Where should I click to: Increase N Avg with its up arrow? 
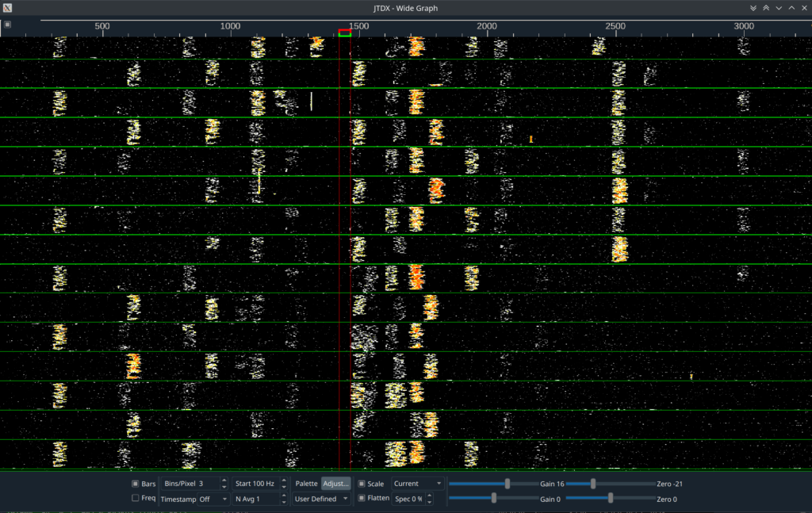click(283, 496)
